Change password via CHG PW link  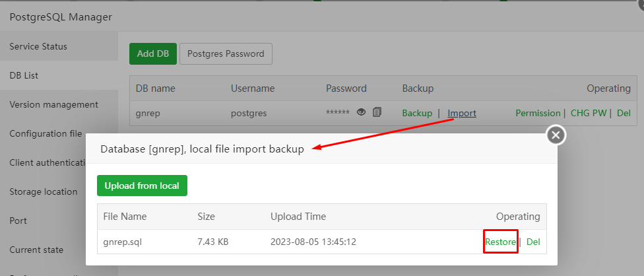pyautogui.click(x=589, y=113)
